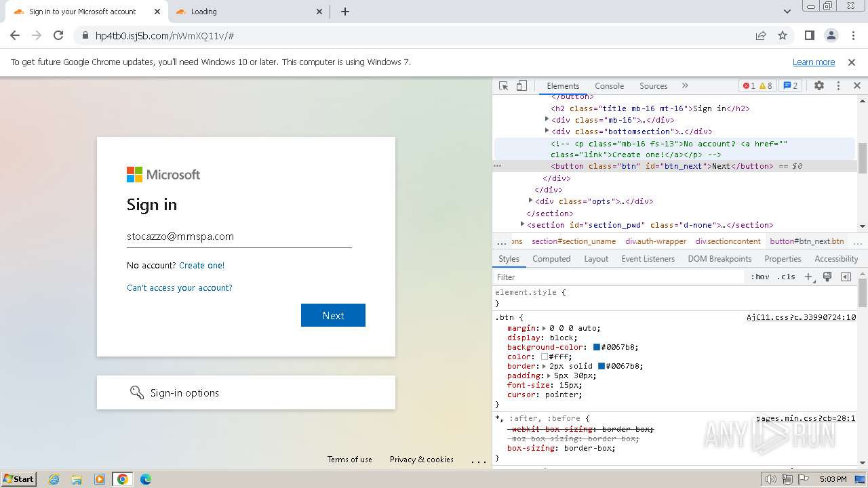Click the error and warning counter badge
The height and width of the screenshot is (488, 868).
coord(757,85)
